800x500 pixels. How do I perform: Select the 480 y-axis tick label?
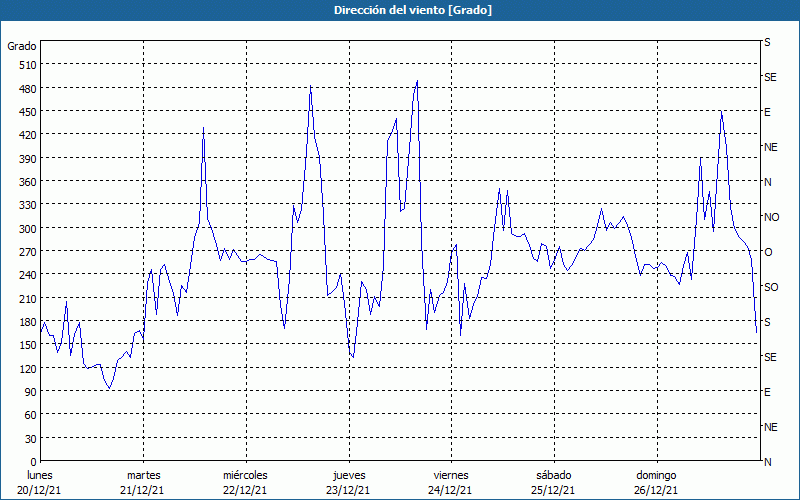point(29,89)
